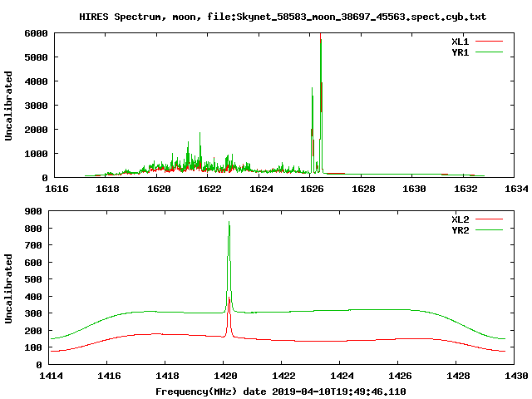The height and width of the screenshot is (399, 532).
Task: Click the 1420 x-axis tick label
Action: point(225,376)
